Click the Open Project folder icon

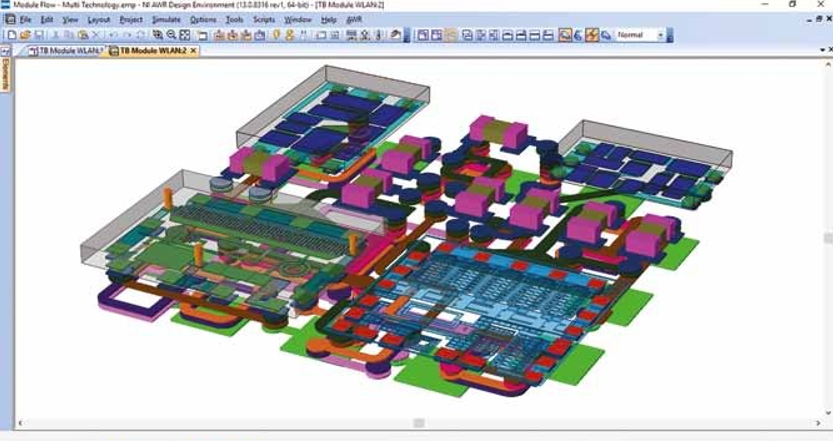24,35
